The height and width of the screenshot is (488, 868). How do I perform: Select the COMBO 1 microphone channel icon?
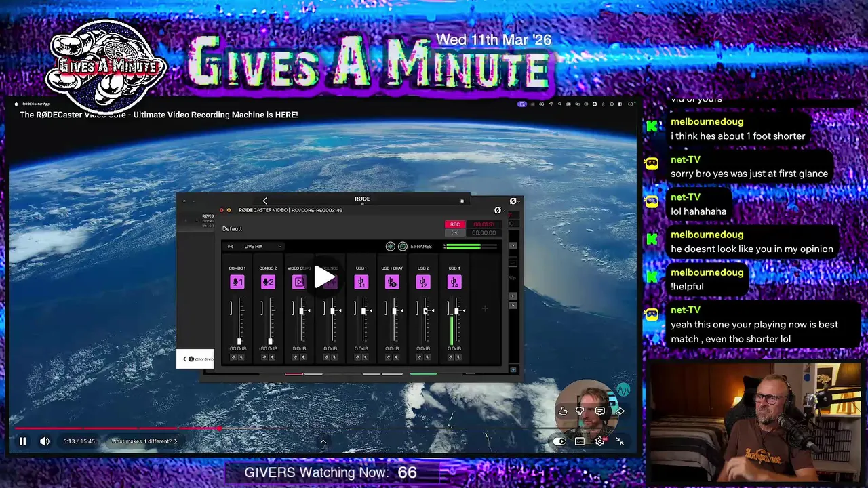coord(237,282)
